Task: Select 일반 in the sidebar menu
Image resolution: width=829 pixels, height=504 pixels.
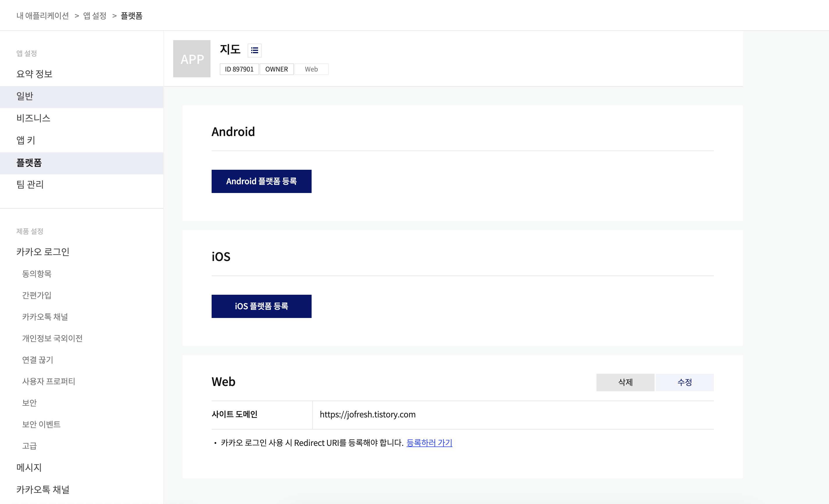Action: point(25,96)
